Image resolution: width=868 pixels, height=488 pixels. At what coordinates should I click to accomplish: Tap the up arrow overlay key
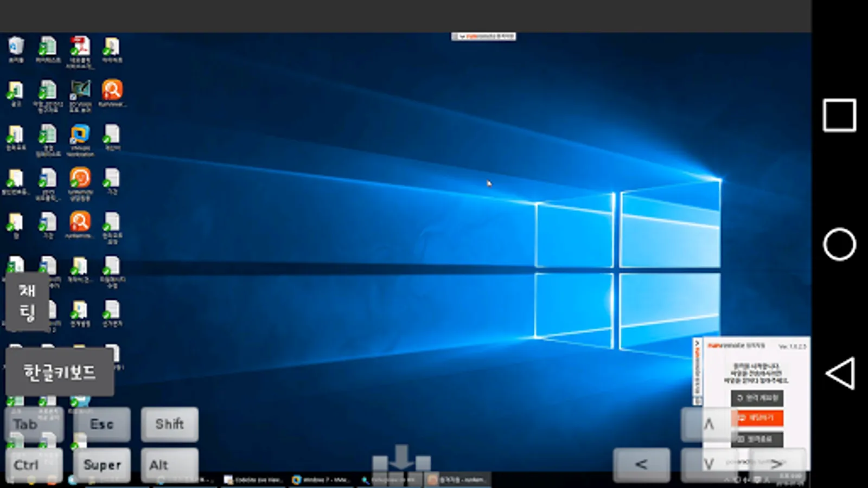709,424
